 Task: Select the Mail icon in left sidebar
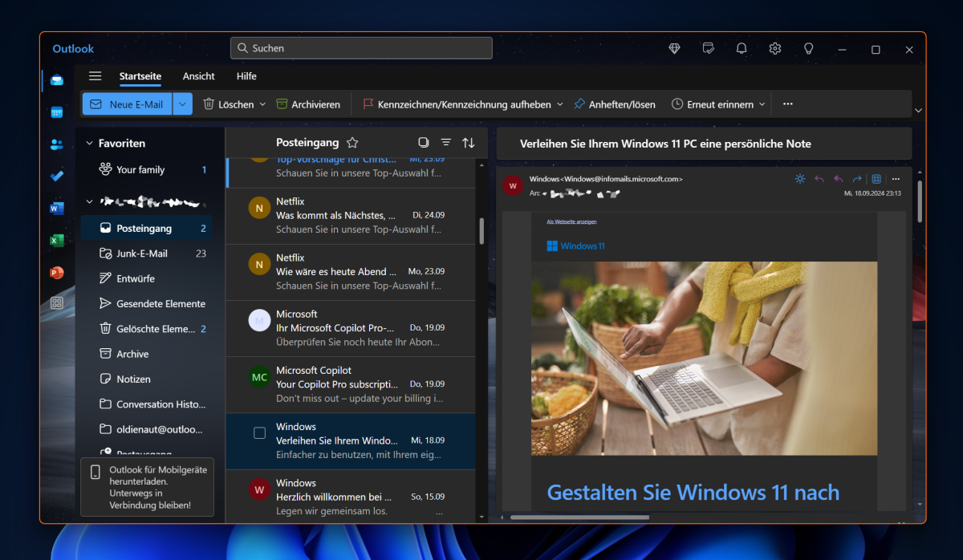55,80
